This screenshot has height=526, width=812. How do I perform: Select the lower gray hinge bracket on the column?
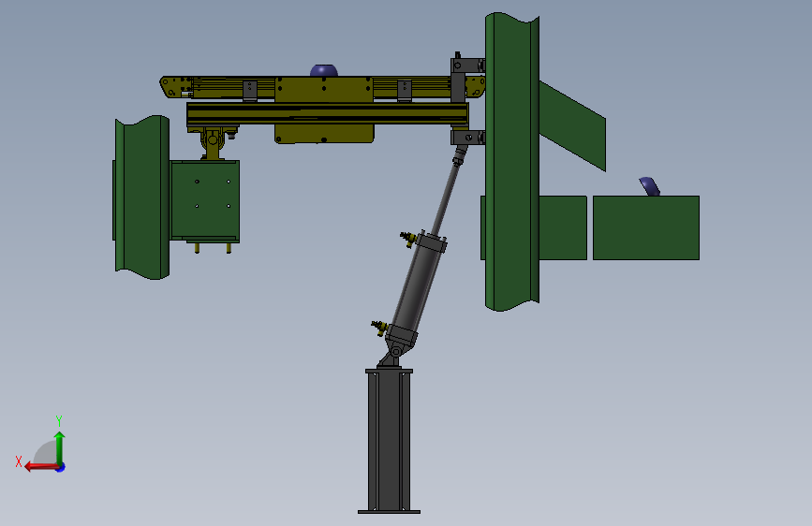click(467, 138)
